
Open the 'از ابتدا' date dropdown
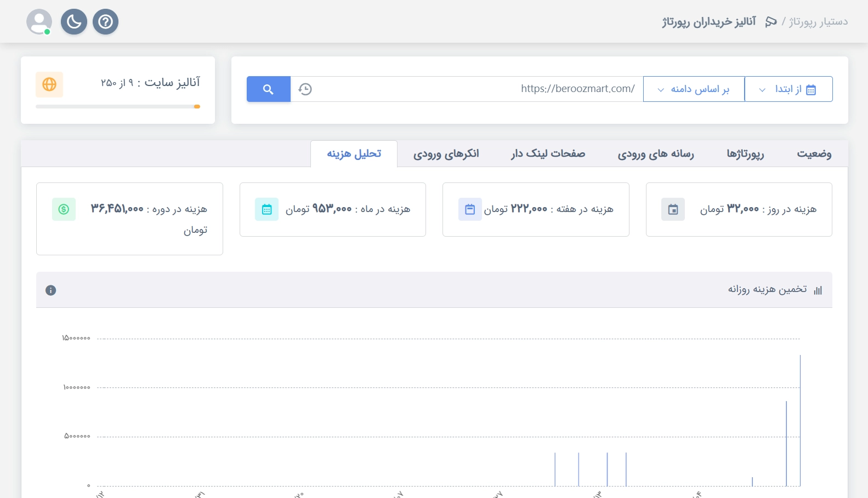click(x=788, y=89)
